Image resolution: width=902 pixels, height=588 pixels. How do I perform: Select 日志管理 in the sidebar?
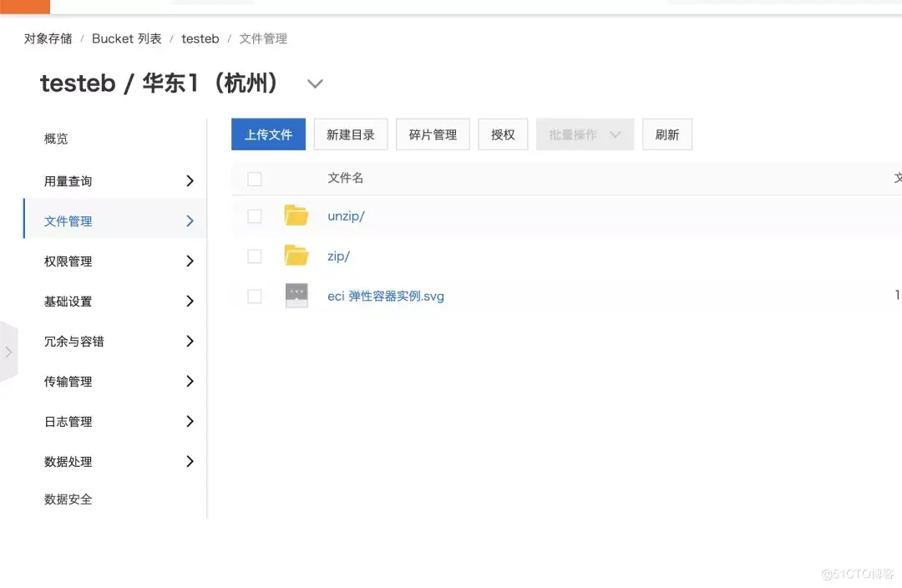pyautogui.click(x=68, y=422)
